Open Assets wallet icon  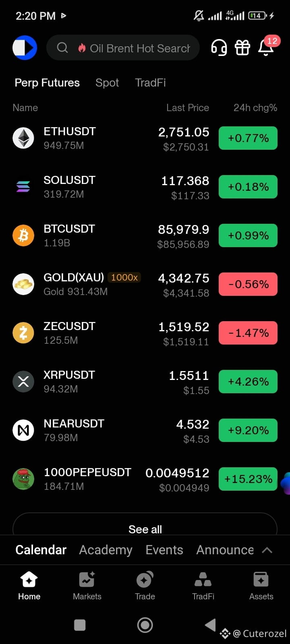click(261, 586)
